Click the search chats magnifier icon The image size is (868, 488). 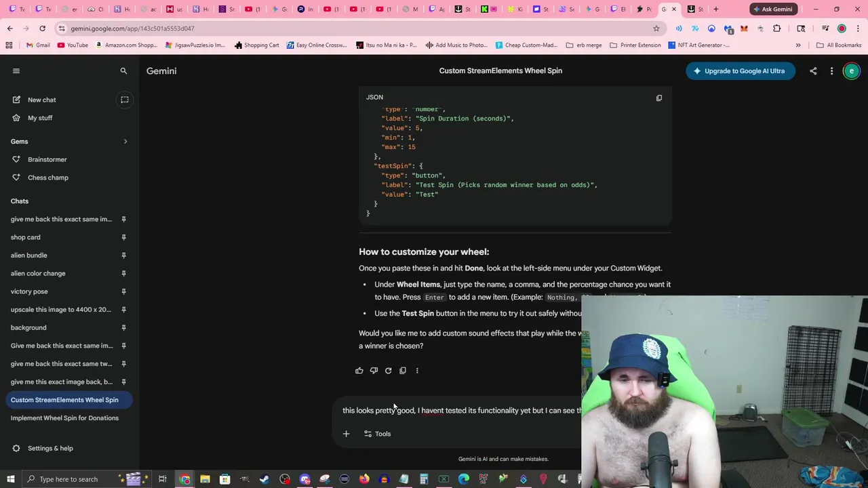tap(123, 70)
